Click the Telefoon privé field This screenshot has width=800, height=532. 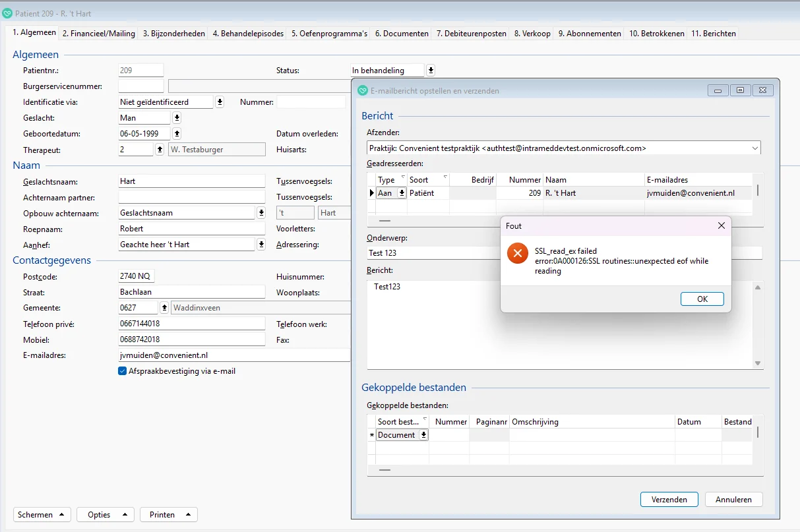coord(192,324)
